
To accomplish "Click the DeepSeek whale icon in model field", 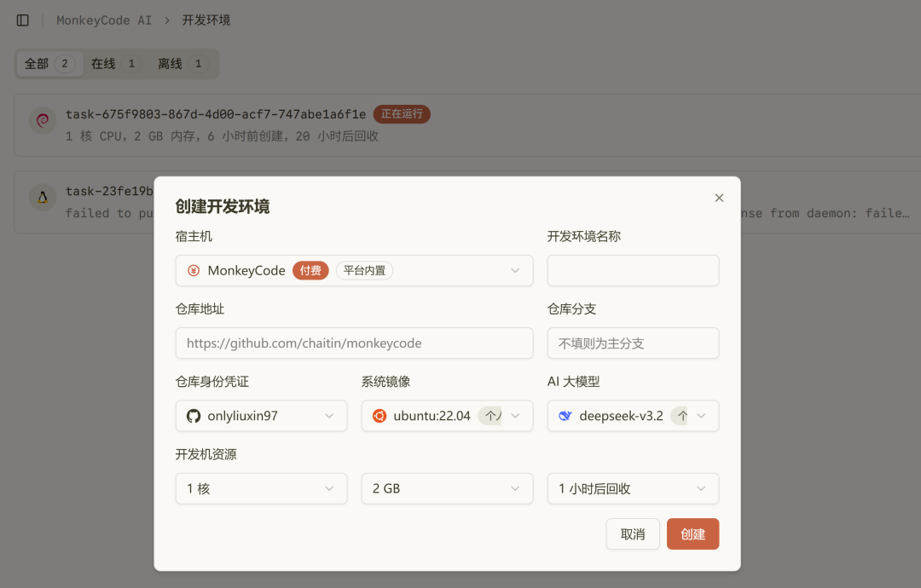I will pyautogui.click(x=565, y=416).
